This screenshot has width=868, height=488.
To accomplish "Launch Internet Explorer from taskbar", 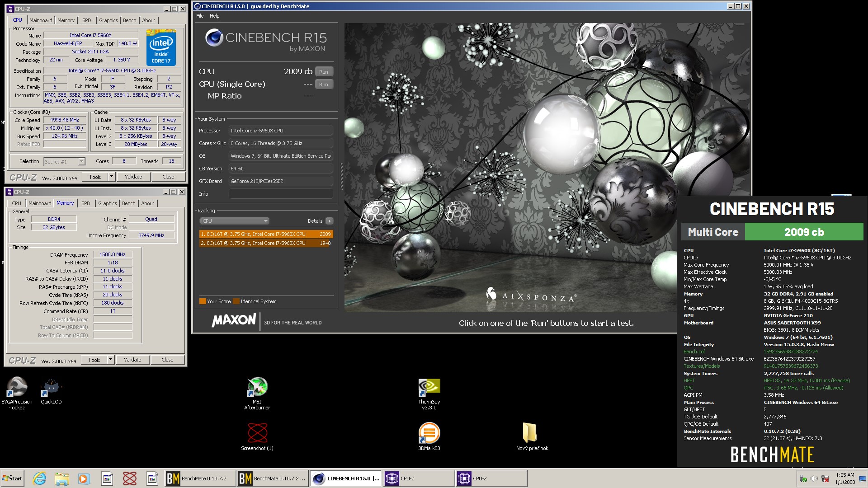I will pyautogui.click(x=40, y=478).
